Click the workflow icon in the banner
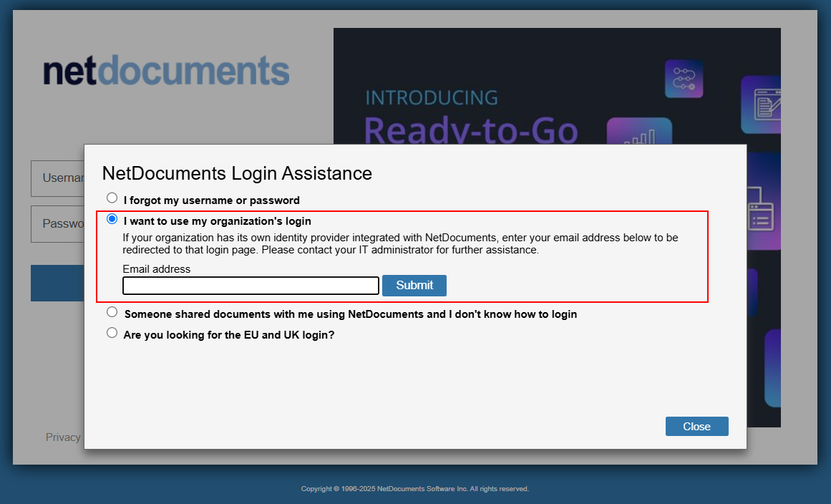 [x=684, y=79]
